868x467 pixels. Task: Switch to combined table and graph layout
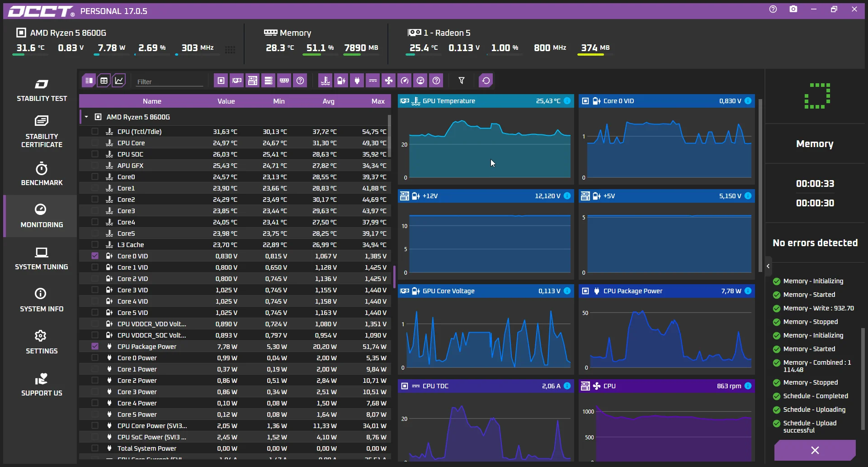pos(89,81)
